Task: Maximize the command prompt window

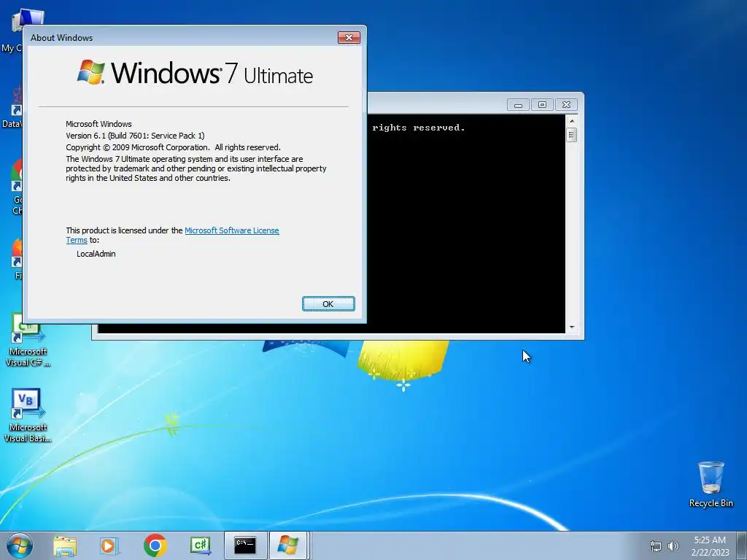Action: point(542,105)
